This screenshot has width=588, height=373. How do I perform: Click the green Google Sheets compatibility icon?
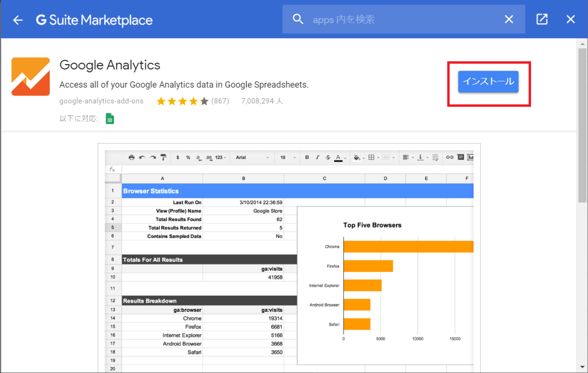[110, 119]
